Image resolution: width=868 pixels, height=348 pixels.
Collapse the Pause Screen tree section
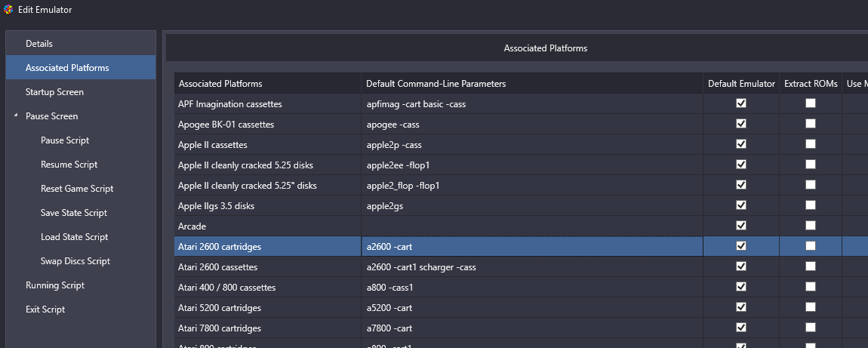click(x=16, y=115)
